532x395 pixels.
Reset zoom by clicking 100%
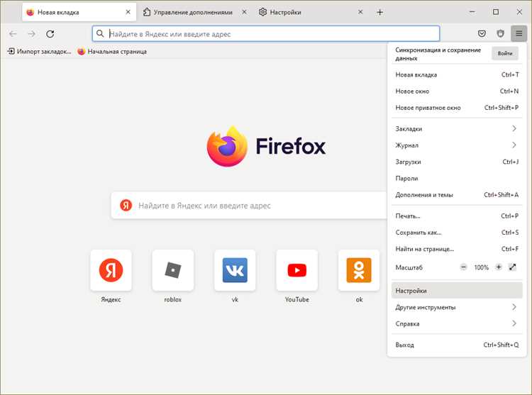click(x=481, y=267)
